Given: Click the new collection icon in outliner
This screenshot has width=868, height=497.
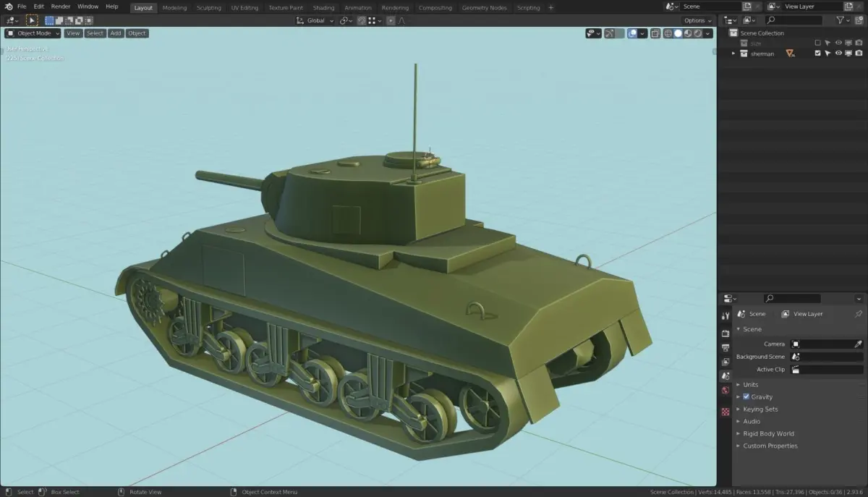Looking at the screenshot, I should [859, 20].
